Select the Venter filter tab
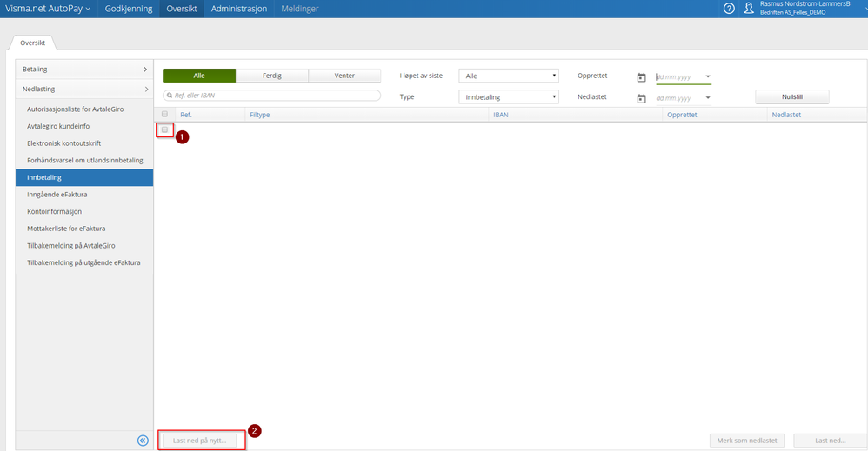This screenshot has width=868, height=451. point(344,76)
